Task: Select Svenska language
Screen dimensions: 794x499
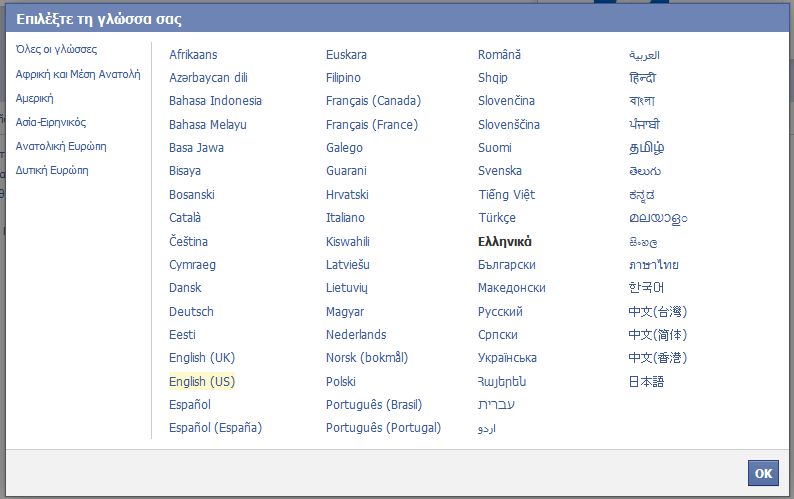Action: click(x=500, y=171)
